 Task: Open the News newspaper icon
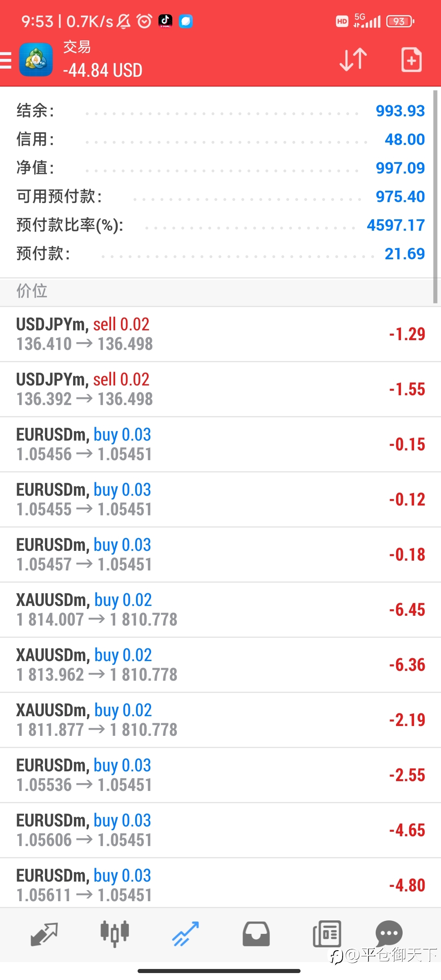point(327,934)
